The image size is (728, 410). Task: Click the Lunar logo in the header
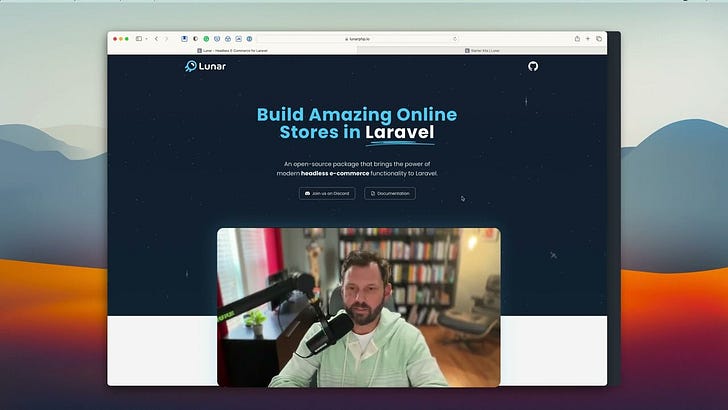click(205, 66)
